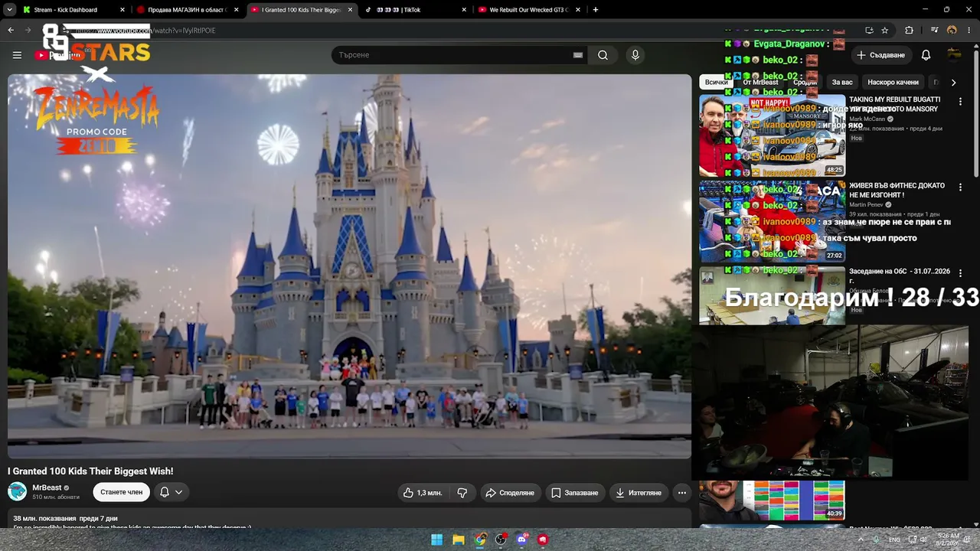Go back with browser back arrow
Viewport: 980px width, 551px height.
11,31
